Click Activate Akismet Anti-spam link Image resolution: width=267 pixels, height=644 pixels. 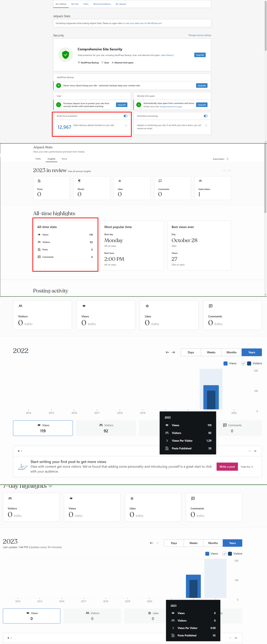point(171,107)
